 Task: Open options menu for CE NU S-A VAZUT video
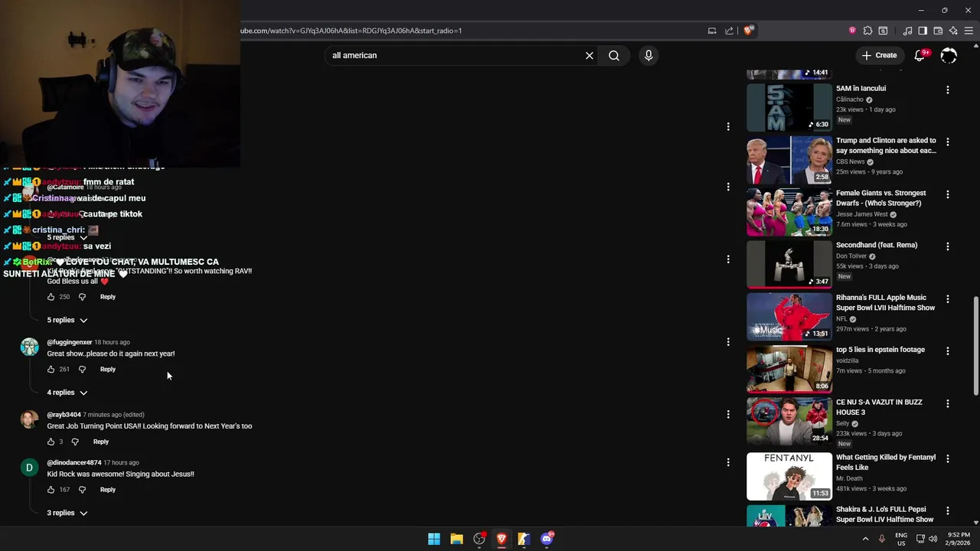click(x=948, y=403)
